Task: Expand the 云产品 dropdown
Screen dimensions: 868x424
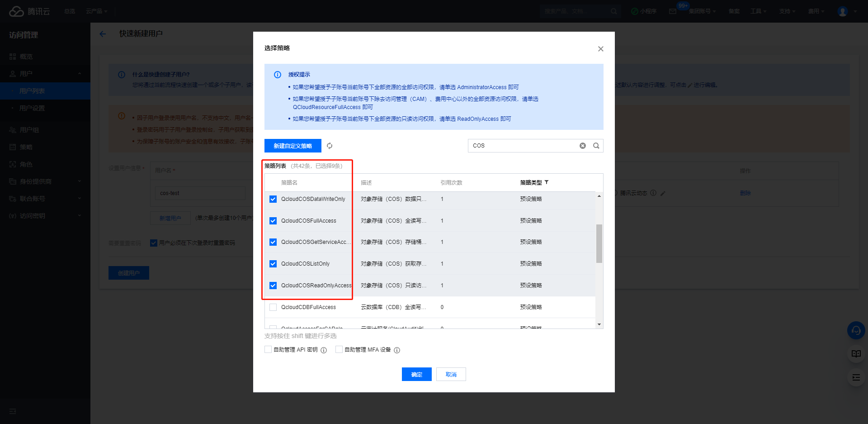Action: pyautogui.click(x=96, y=11)
